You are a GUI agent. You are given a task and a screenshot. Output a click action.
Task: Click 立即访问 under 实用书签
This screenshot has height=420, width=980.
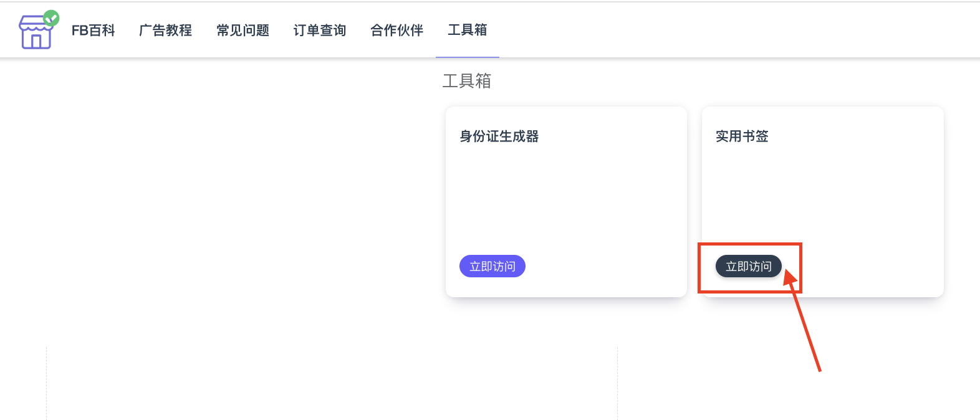(749, 266)
